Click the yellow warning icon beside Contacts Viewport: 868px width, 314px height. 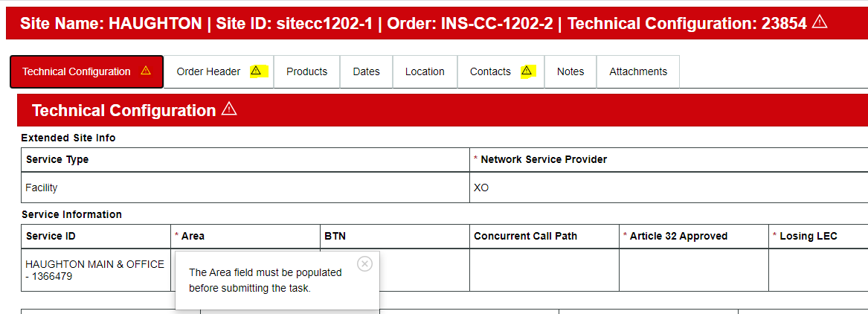[527, 71]
